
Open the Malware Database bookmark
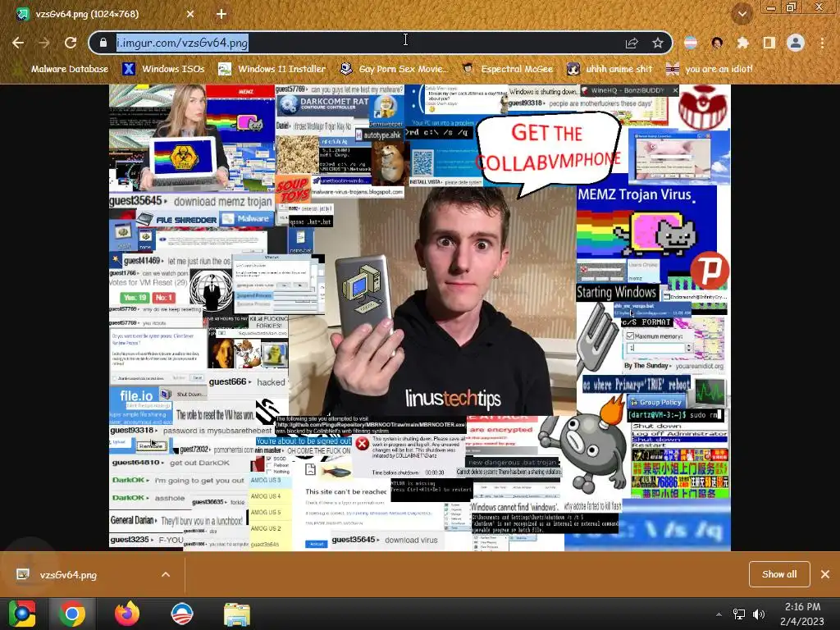click(x=62, y=69)
